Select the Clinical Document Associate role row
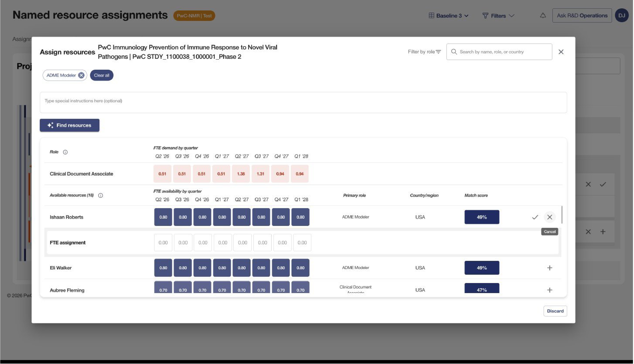 click(x=303, y=174)
